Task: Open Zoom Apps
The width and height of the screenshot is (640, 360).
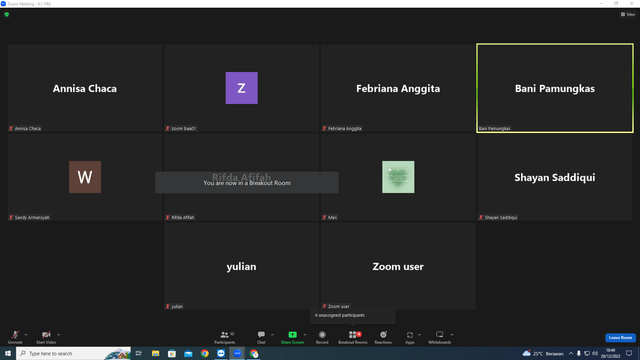Action: tap(410, 337)
